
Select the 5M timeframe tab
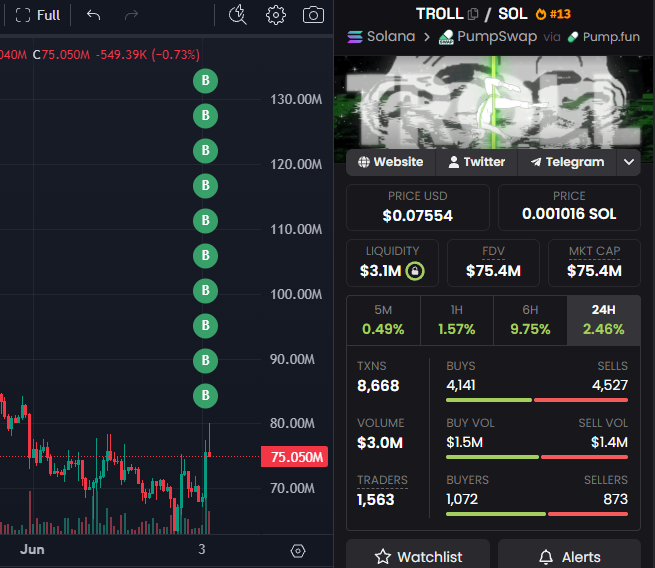click(x=383, y=320)
